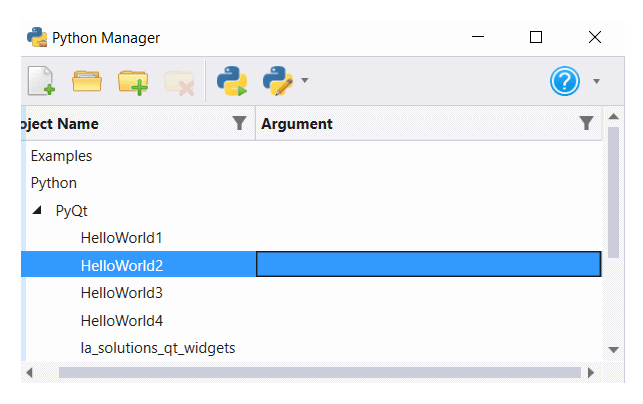Close the Python Manager window
The height and width of the screenshot is (404, 643).
click(x=595, y=37)
